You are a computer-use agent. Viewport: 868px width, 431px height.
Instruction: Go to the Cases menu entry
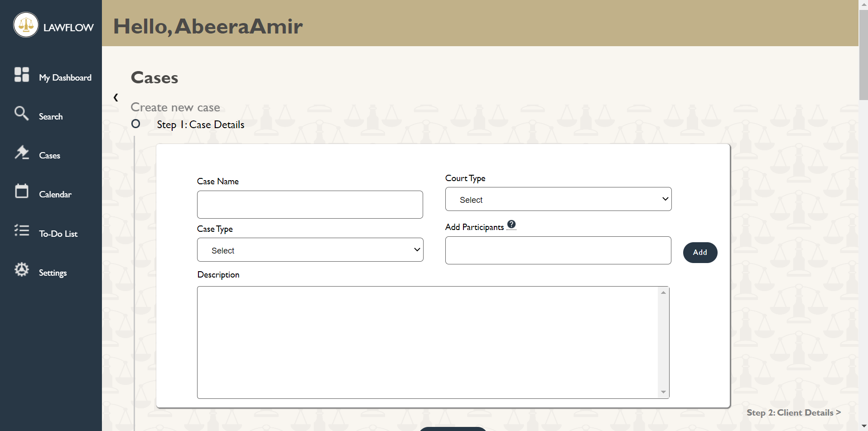(x=50, y=155)
